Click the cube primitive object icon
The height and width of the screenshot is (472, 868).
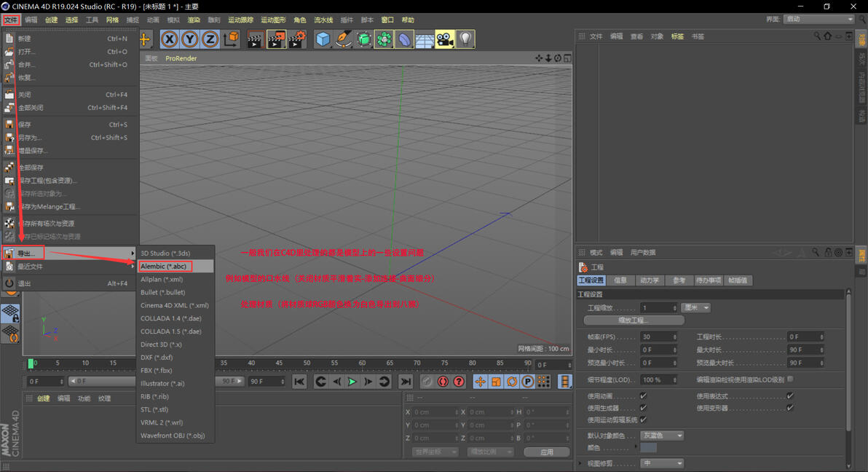[323, 39]
